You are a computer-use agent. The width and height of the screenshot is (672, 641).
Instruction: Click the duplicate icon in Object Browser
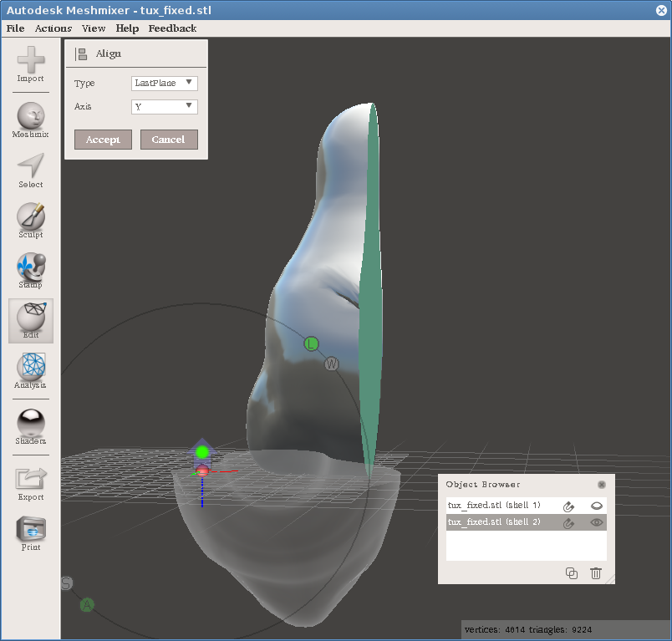point(572,573)
